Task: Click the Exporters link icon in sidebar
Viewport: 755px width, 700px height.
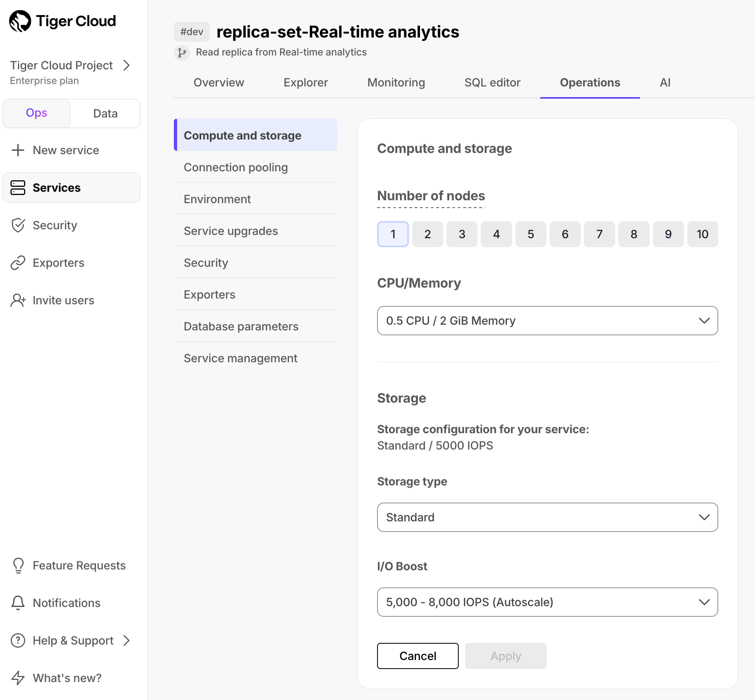Action: click(x=18, y=263)
